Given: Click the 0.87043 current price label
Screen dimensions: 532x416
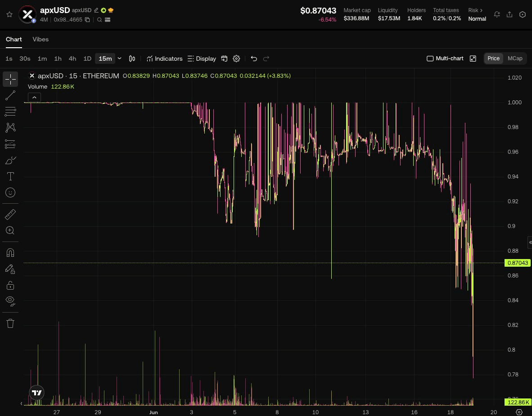Looking at the screenshot, I should 518,263.
